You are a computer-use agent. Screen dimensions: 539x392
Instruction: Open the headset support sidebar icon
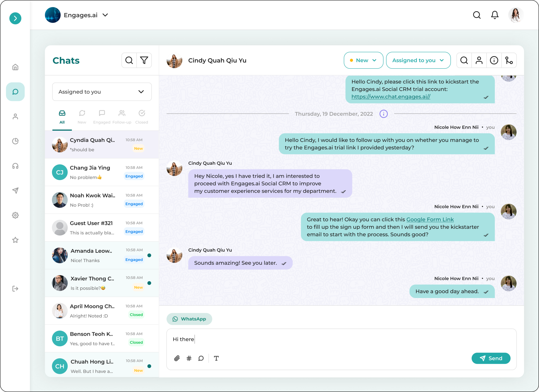tap(15, 166)
